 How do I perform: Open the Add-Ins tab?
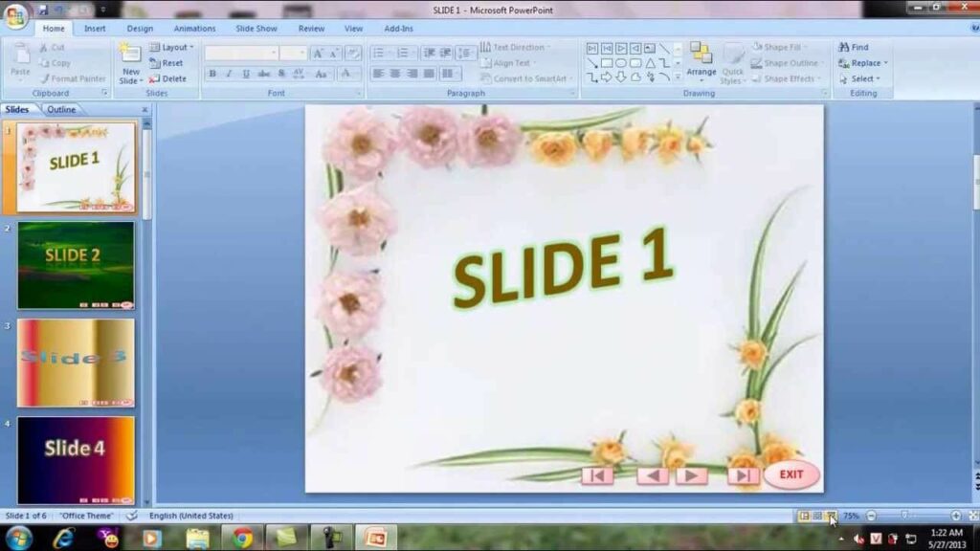tap(399, 28)
